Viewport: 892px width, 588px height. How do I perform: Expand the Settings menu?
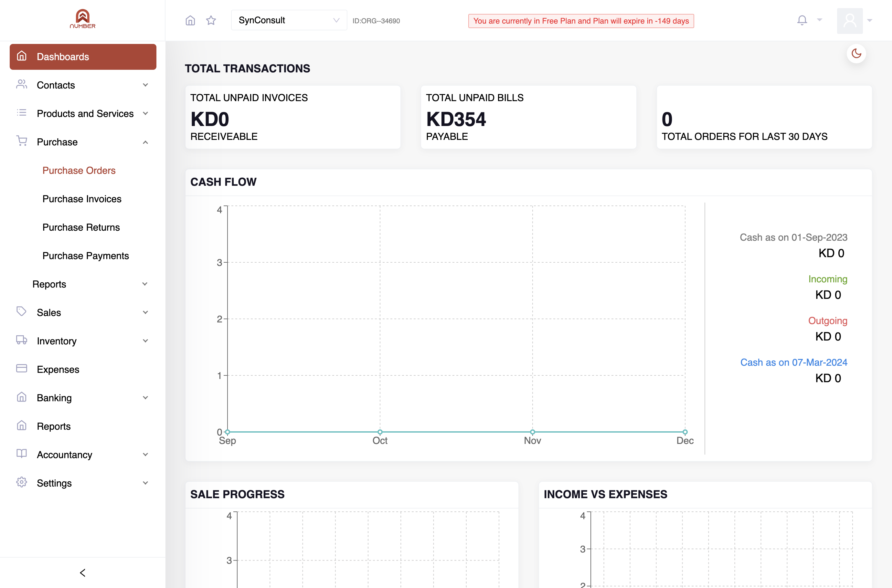(82, 483)
